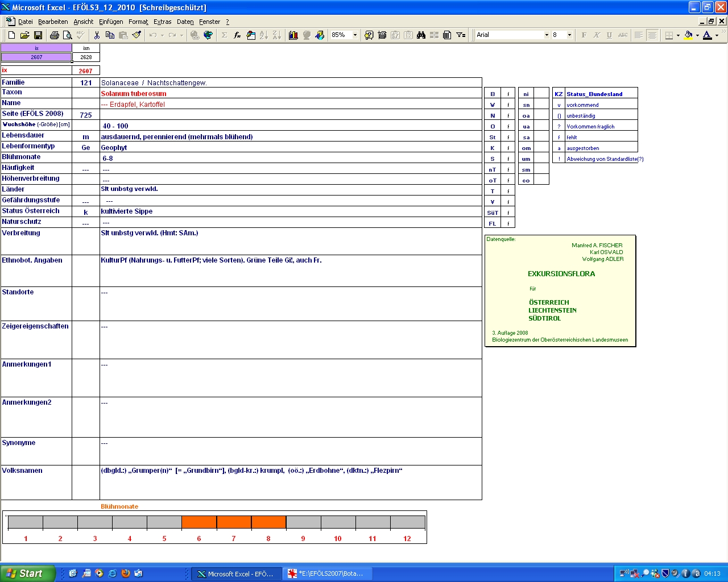Click the AutoFilter funnel icon
728x582 pixels.
click(x=461, y=35)
